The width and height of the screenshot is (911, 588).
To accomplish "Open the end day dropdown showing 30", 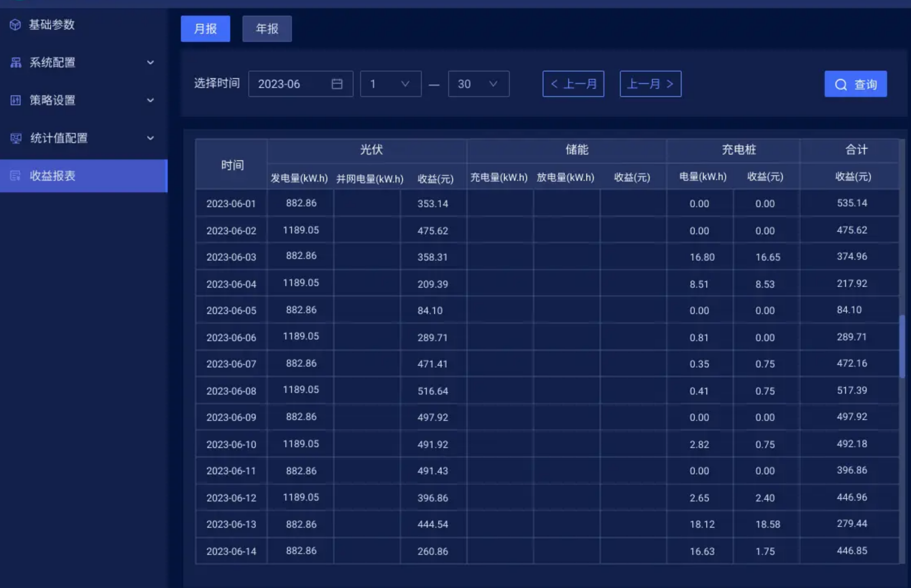I will [478, 83].
